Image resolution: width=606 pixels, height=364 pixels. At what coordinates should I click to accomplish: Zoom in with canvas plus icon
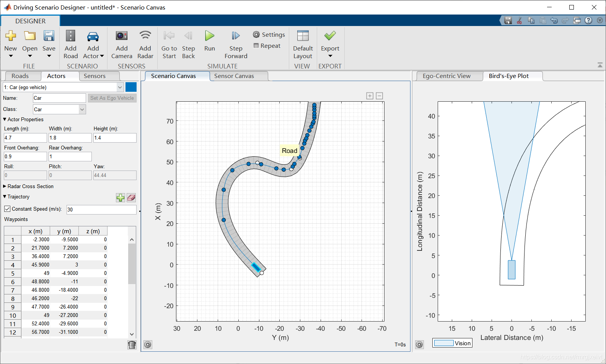click(370, 96)
